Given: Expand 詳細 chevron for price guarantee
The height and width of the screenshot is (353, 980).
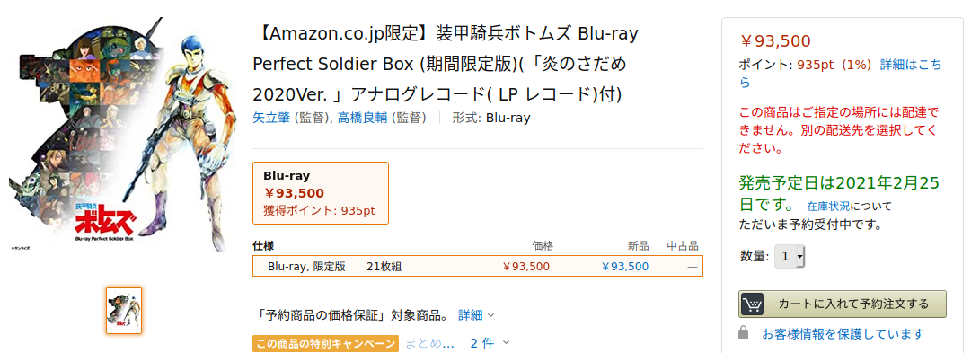Looking at the screenshot, I should 490,315.
